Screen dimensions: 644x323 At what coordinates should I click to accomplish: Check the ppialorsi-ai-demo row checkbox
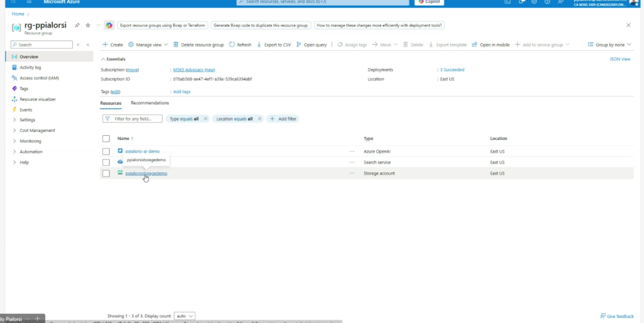pyautogui.click(x=106, y=151)
